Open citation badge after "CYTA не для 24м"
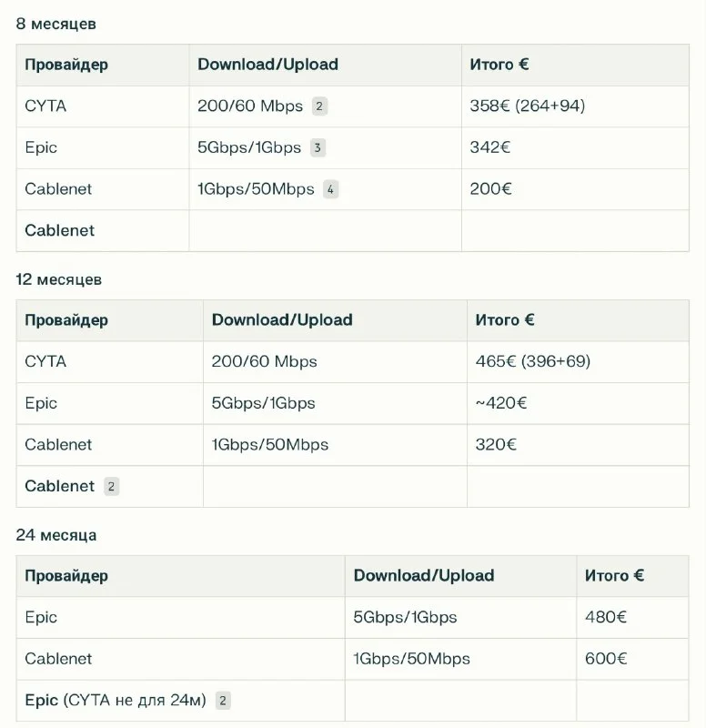This screenshot has height=728, width=706. click(223, 700)
